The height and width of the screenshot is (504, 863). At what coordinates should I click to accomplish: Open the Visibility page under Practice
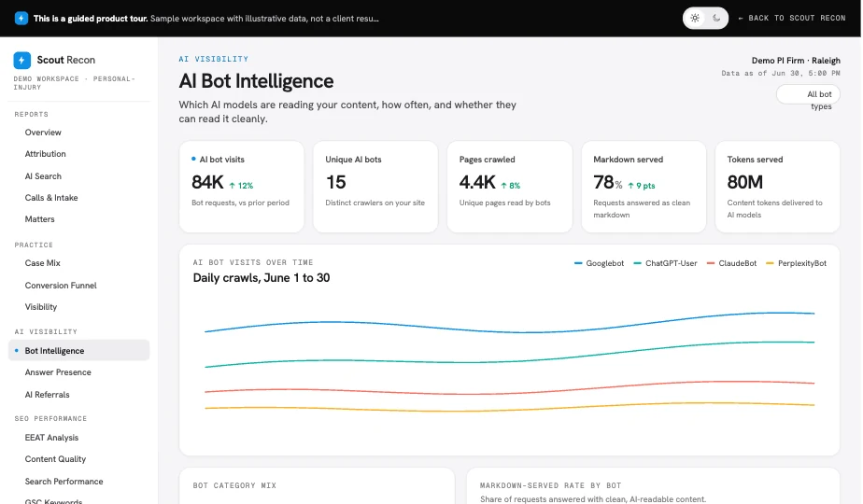click(41, 307)
